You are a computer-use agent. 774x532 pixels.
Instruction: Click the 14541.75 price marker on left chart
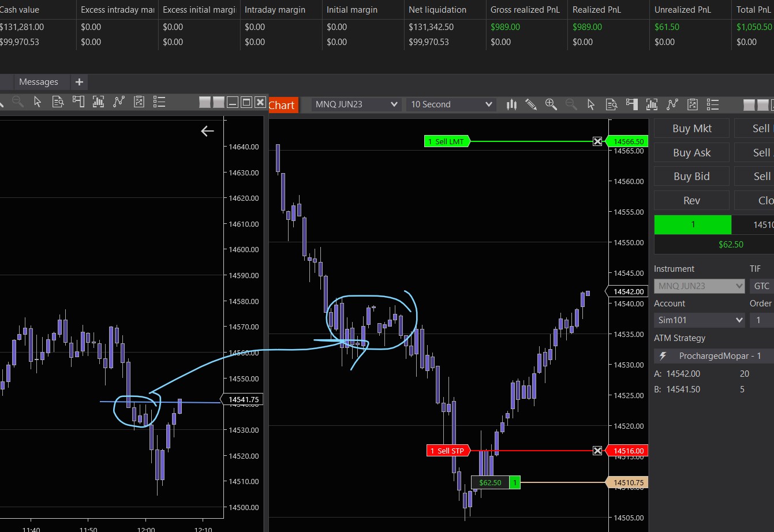[243, 399]
